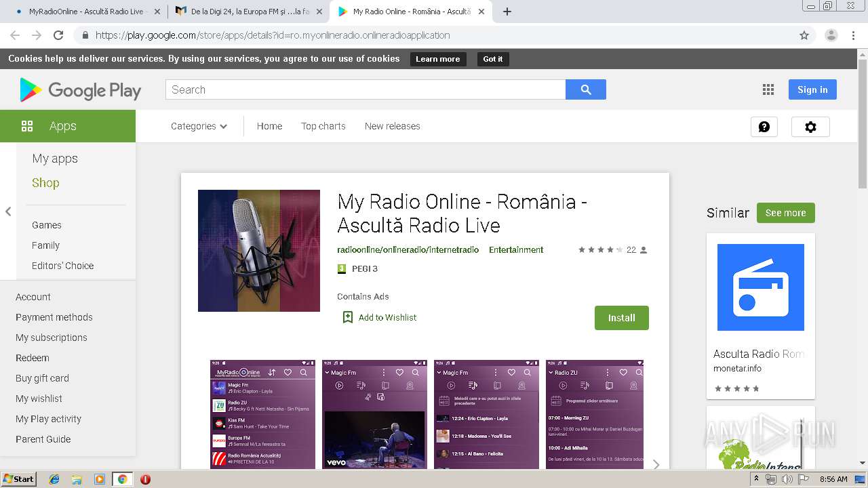Open the Settings gear button

(x=810, y=127)
